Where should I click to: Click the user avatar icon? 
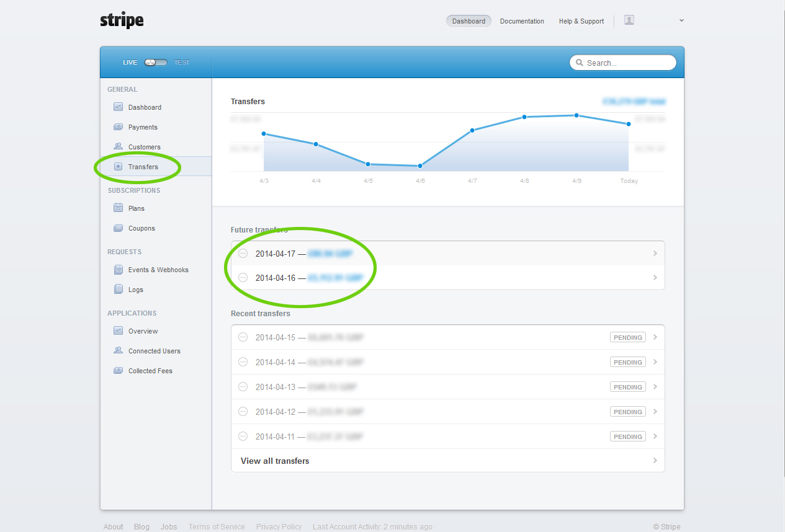pos(629,20)
